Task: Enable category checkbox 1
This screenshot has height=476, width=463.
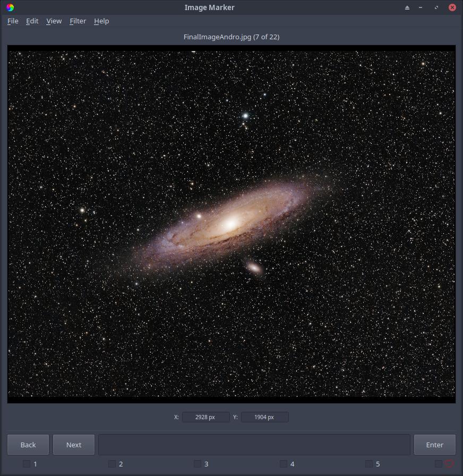Action: pos(27,464)
